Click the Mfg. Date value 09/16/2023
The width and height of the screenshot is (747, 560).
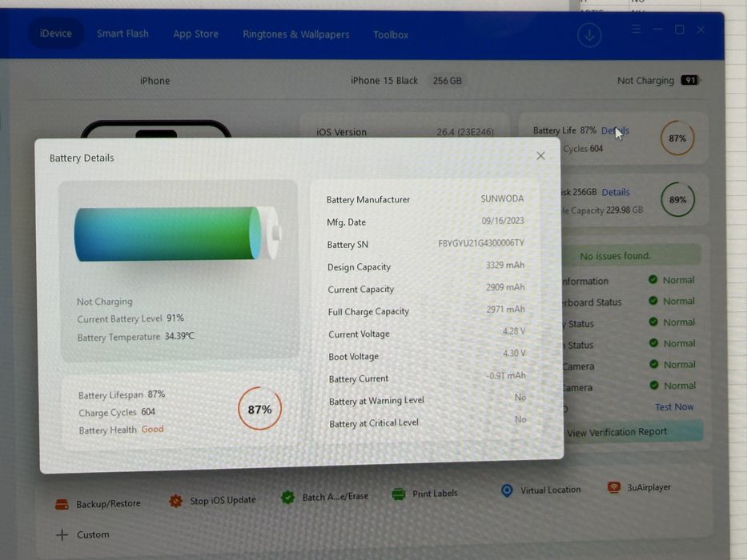[503, 221]
